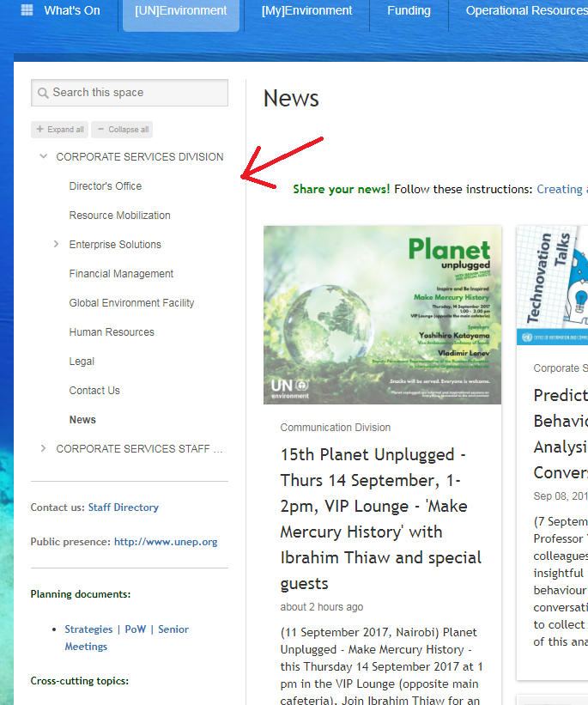Open the Strategies link
588x705 pixels.
pos(88,629)
